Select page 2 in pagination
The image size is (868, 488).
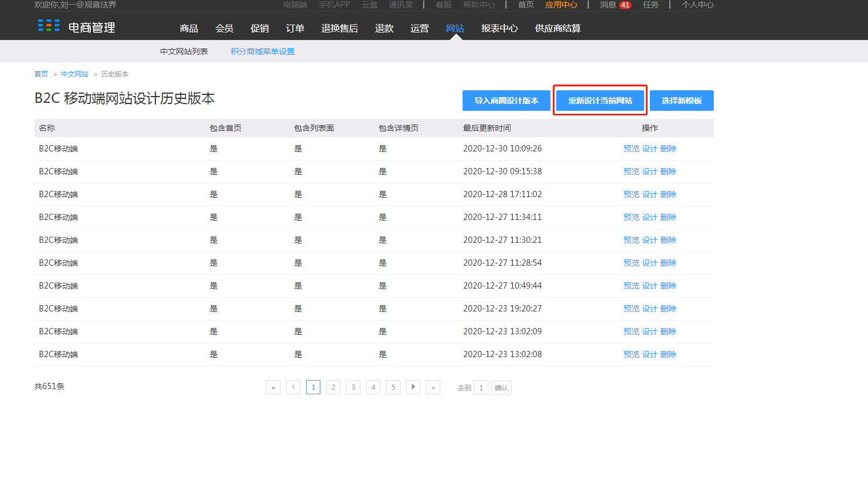click(333, 387)
